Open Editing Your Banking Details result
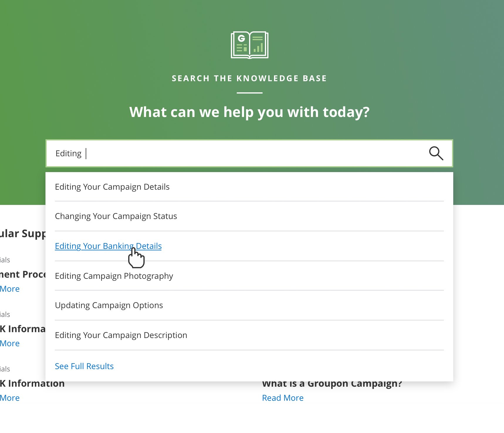 [x=108, y=246]
